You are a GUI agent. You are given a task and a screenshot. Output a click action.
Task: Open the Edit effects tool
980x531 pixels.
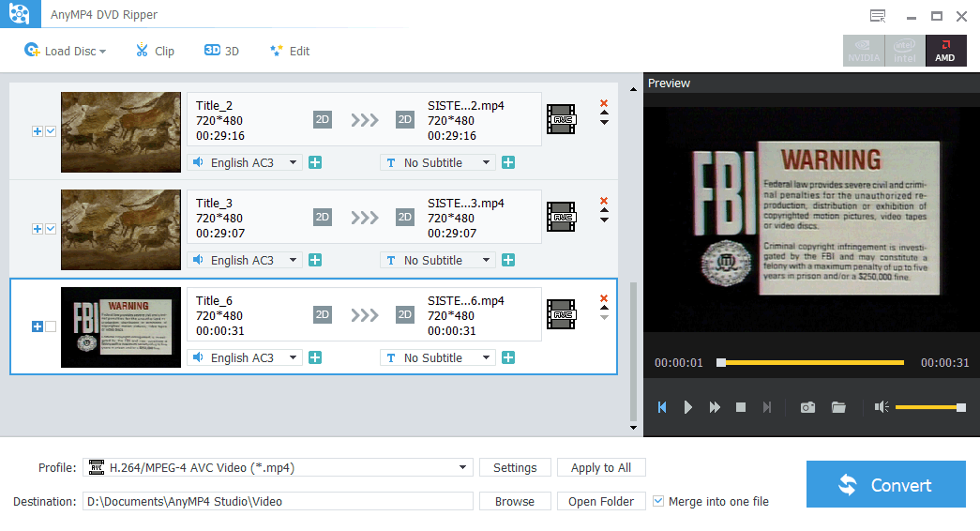pyautogui.click(x=290, y=51)
